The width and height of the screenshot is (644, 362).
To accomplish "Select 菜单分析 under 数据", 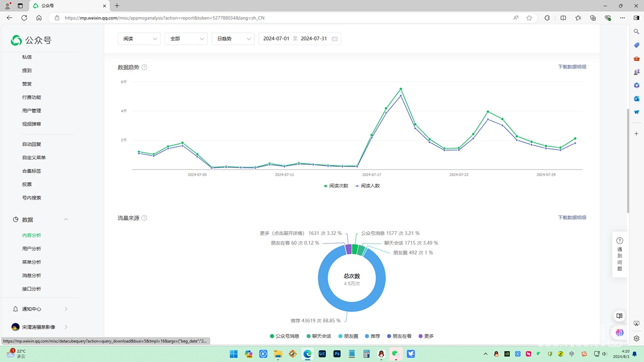I will [x=32, y=262].
